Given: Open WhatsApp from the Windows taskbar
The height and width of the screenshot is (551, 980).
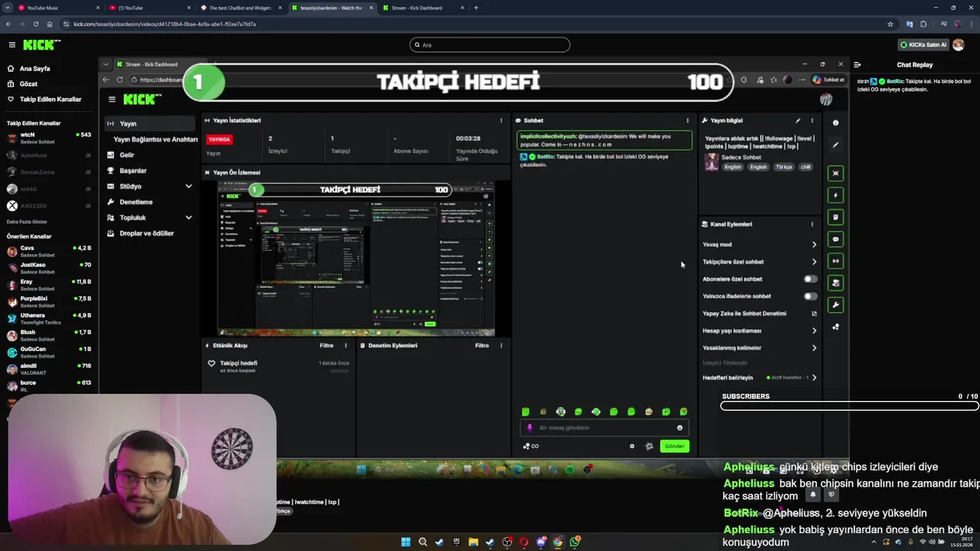Looking at the screenshot, I should click(574, 542).
